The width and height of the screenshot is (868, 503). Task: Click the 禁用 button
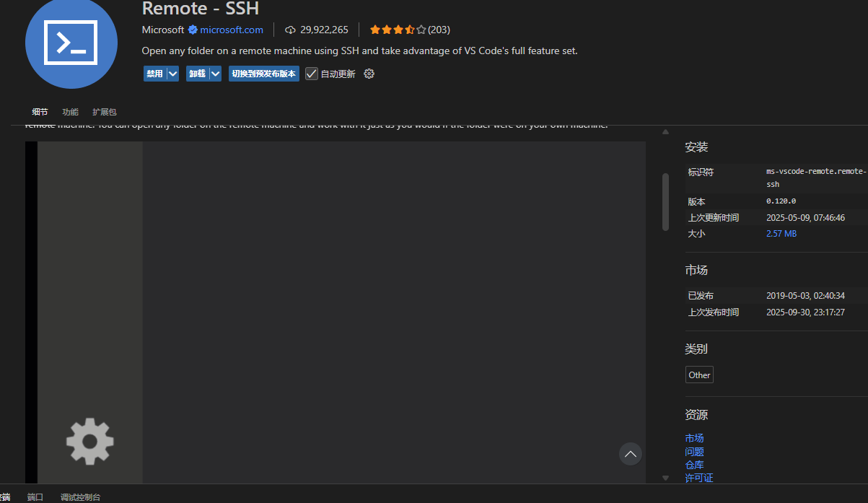click(155, 74)
